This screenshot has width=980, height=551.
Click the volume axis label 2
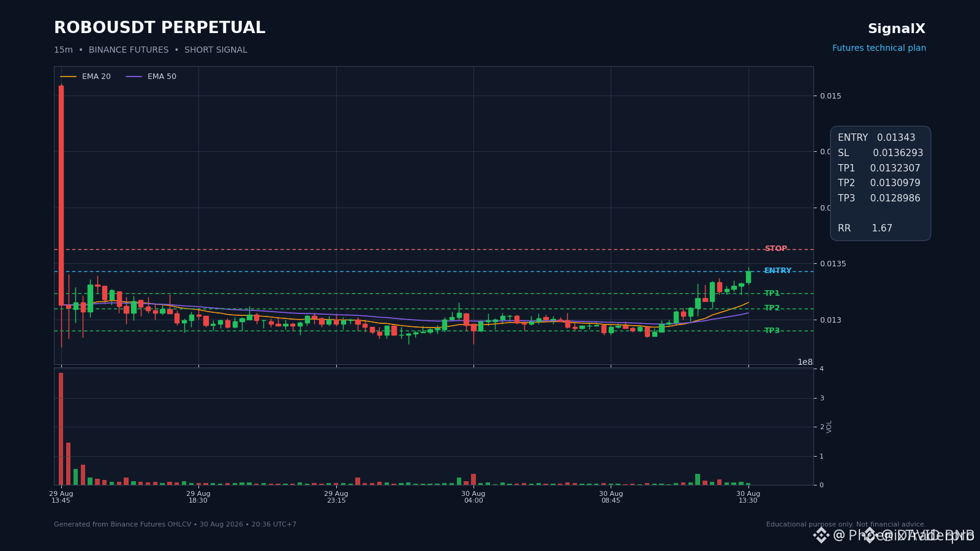click(x=822, y=427)
